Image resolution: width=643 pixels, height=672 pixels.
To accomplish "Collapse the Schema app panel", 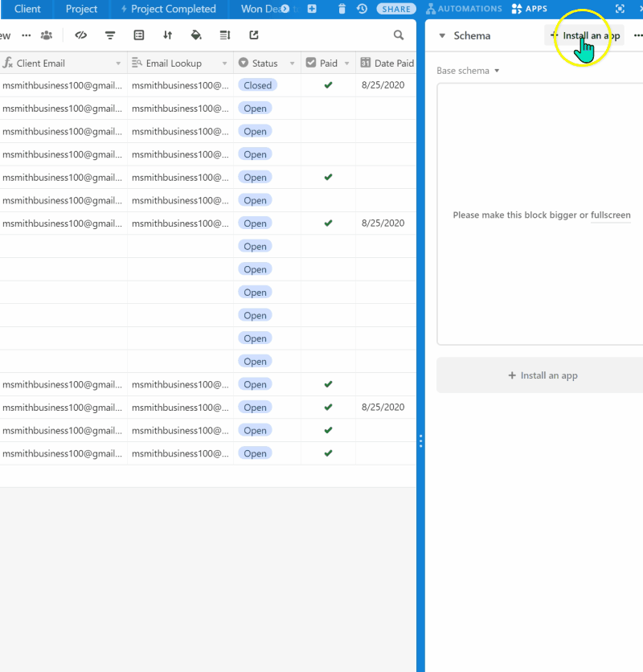I will click(x=441, y=35).
